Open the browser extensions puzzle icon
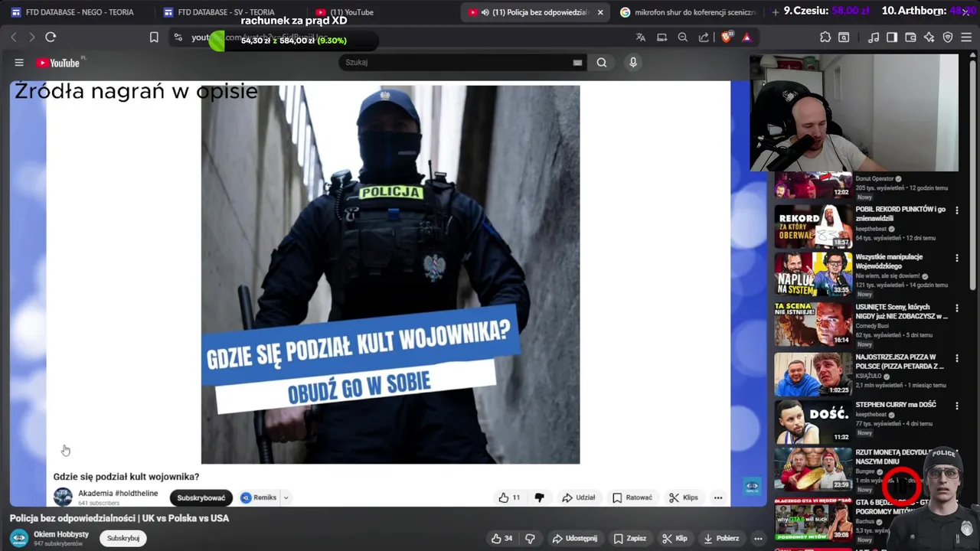980x551 pixels. pos(825,37)
